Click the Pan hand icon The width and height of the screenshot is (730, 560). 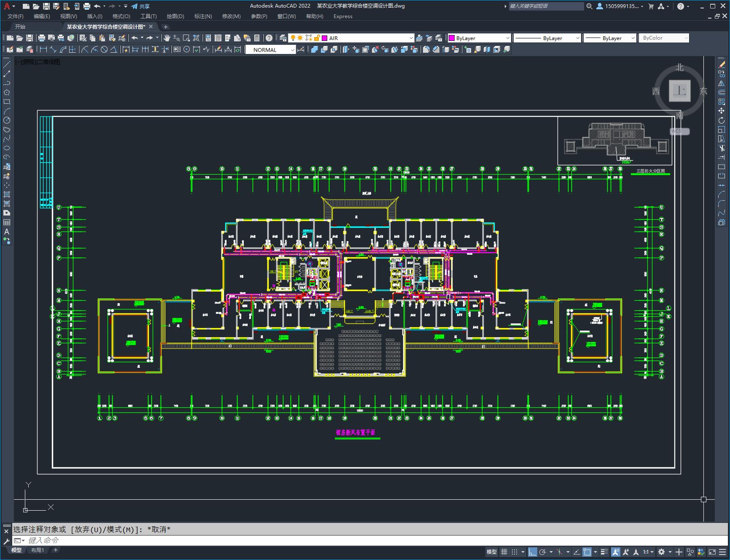(x=167, y=38)
